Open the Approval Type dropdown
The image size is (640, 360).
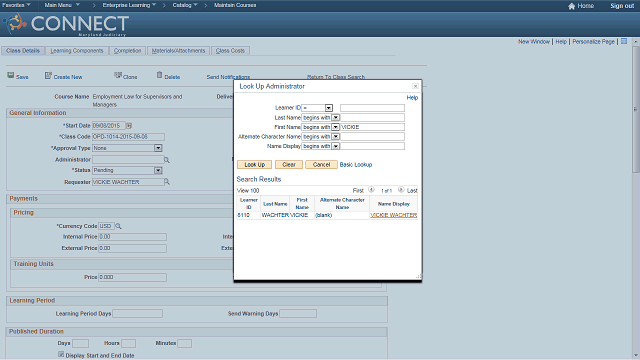point(158,148)
